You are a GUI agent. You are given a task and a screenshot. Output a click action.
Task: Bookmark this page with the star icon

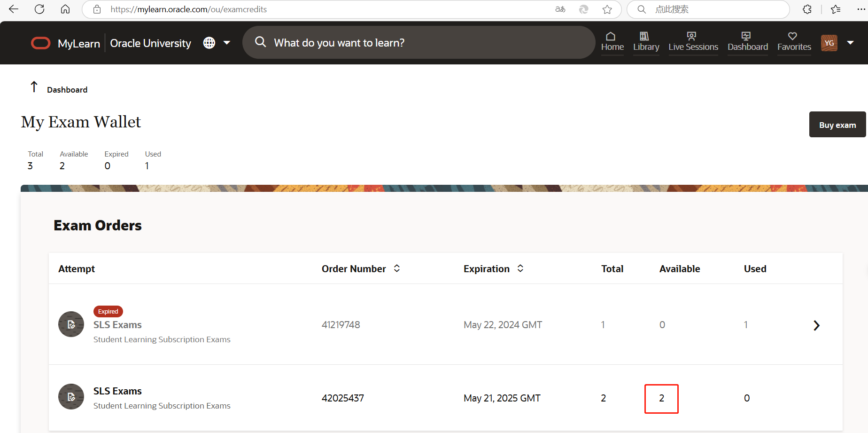pyautogui.click(x=607, y=9)
